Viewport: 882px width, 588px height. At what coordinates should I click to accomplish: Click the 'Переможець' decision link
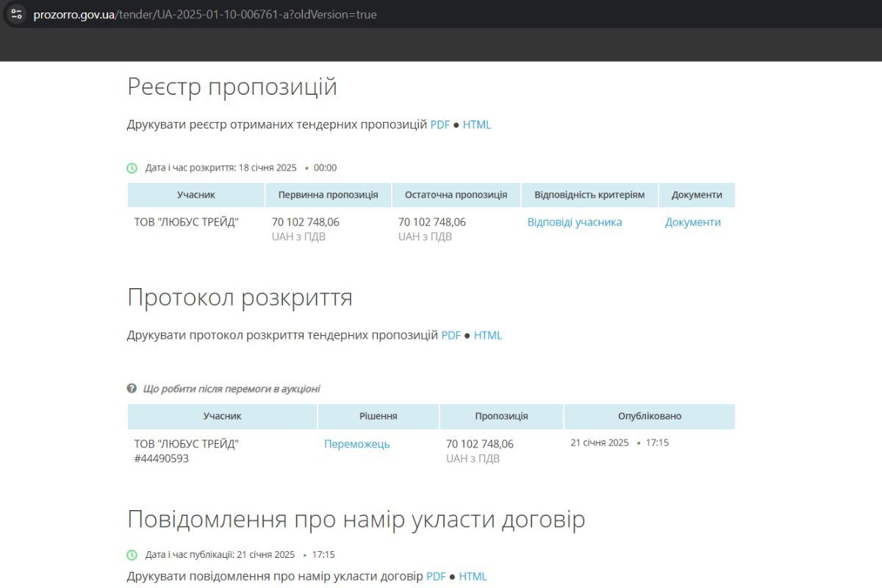[x=356, y=444]
